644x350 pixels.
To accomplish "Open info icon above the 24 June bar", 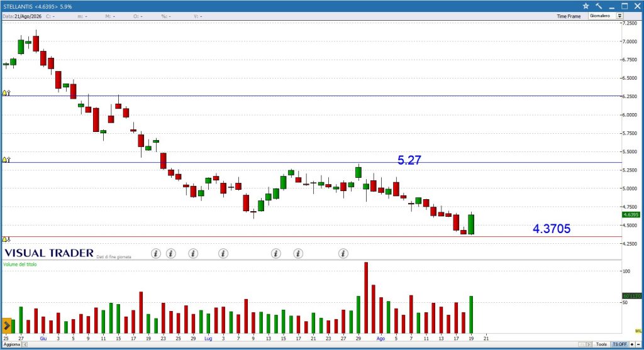I will [171, 254].
